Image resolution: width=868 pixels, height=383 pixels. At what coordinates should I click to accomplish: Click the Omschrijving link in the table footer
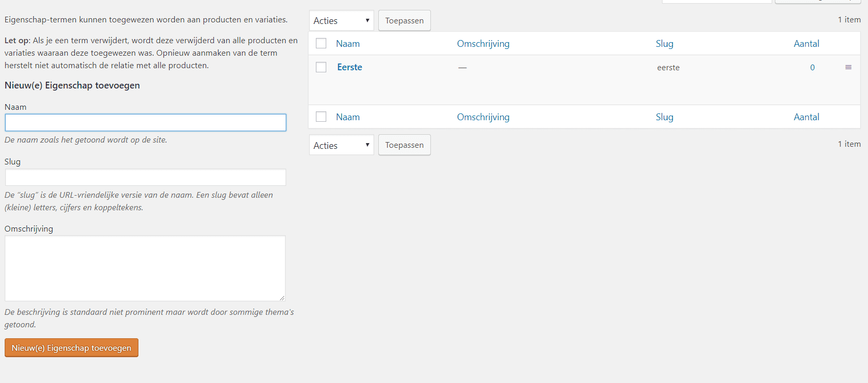click(483, 117)
